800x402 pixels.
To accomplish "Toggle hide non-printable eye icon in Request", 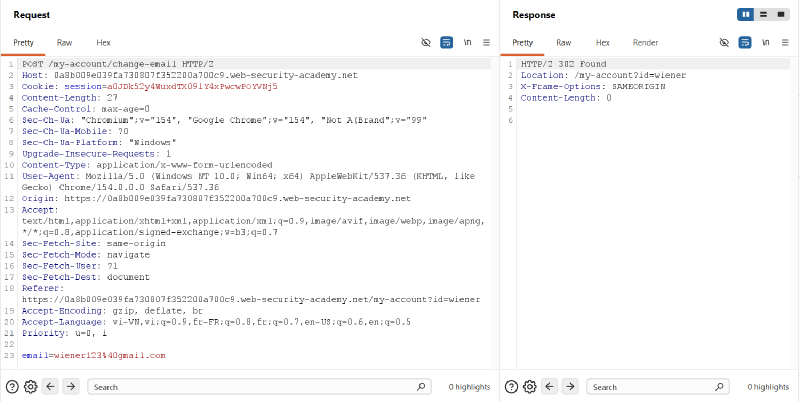I will [426, 42].
